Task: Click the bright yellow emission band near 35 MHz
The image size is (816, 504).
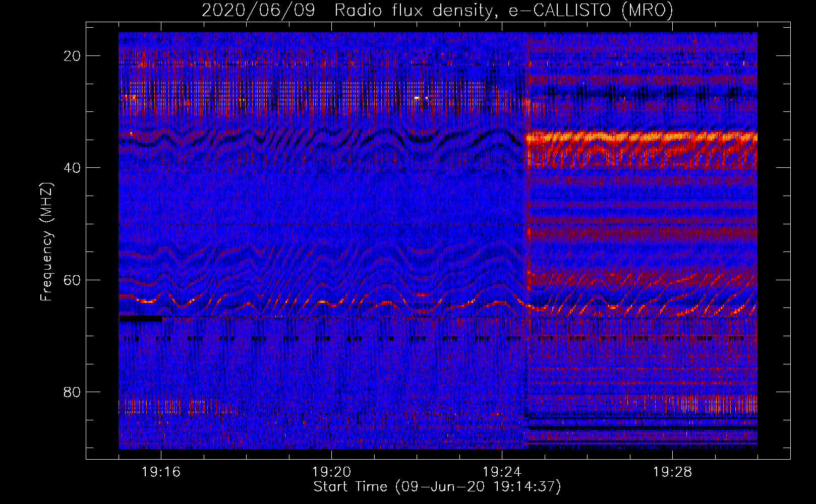Action: pos(642,137)
